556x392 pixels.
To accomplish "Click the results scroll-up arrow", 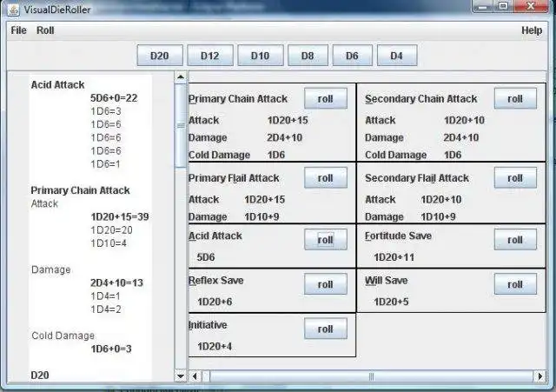I will point(181,76).
